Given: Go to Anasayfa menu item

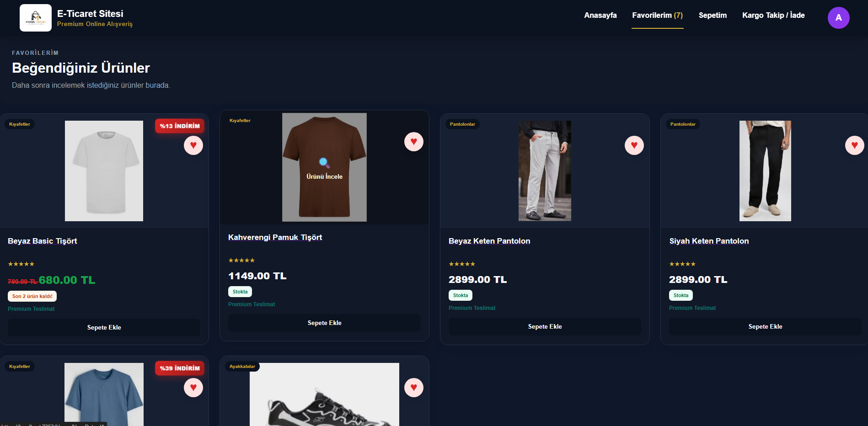Looking at the screenshot, I should [600, 16].
